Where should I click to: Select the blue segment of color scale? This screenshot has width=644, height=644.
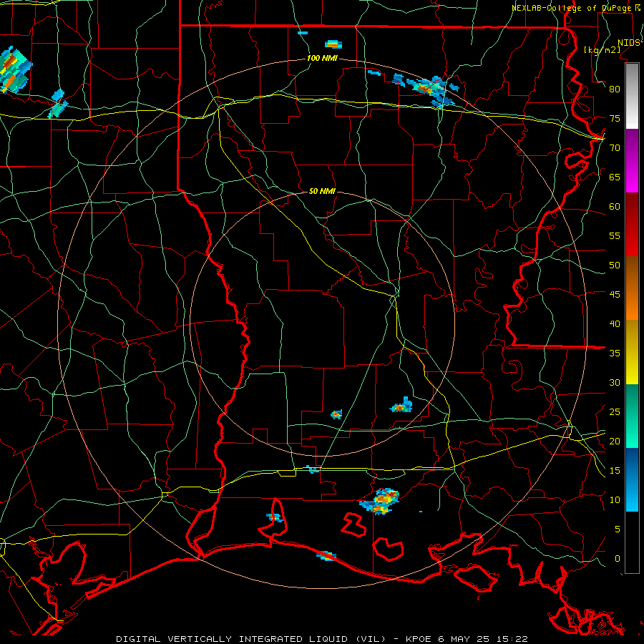point(632,479)
